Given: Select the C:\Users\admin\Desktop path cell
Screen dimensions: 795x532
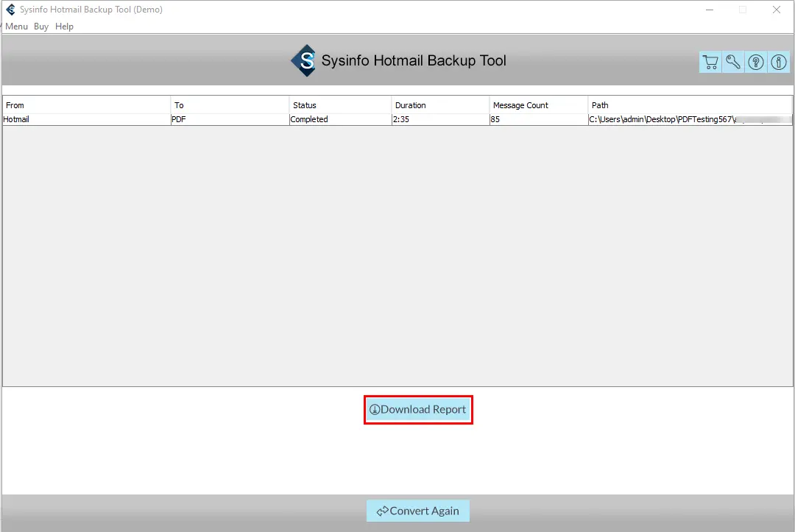Looking at the screenshot, I should (690, 119).
